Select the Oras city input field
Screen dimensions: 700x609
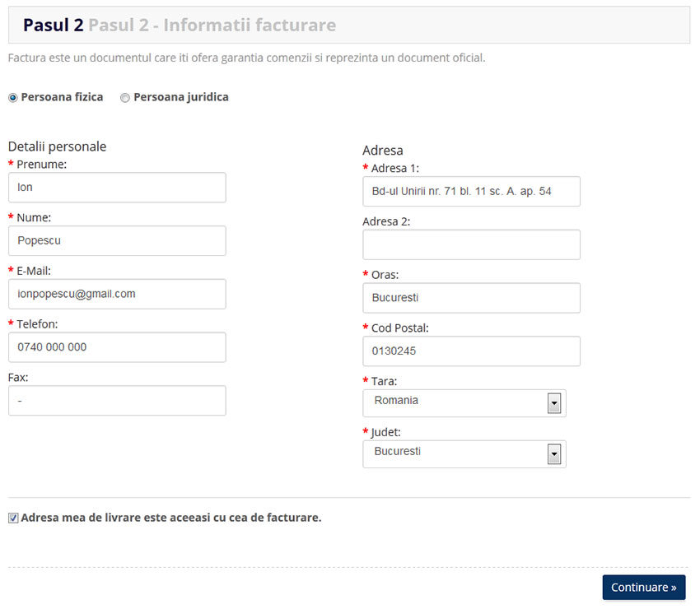tap(471, 298)
